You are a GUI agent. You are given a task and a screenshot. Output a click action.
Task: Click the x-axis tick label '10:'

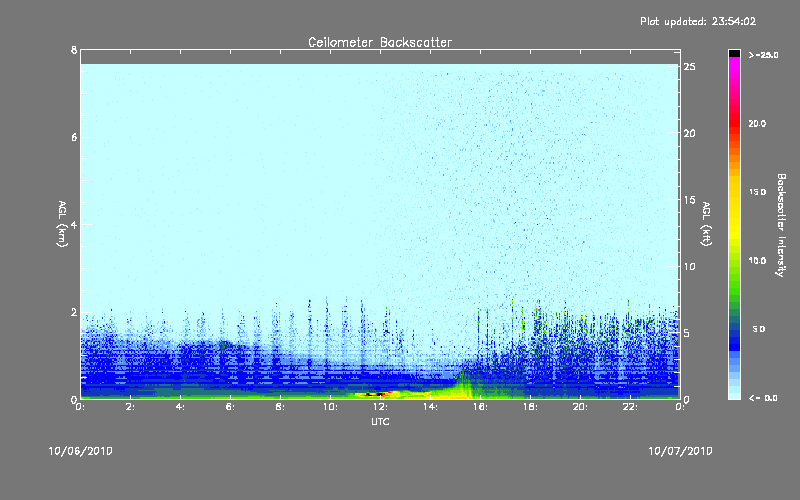(330, 407)
